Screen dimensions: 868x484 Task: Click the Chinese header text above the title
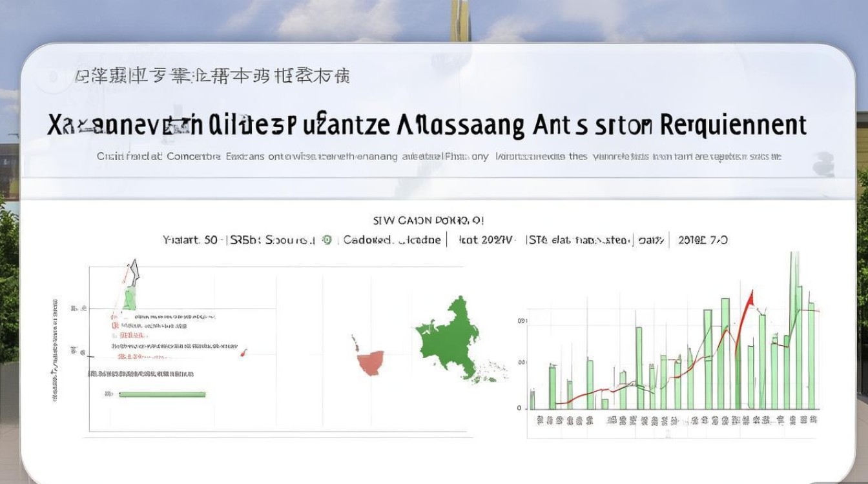tap(212, 77)
